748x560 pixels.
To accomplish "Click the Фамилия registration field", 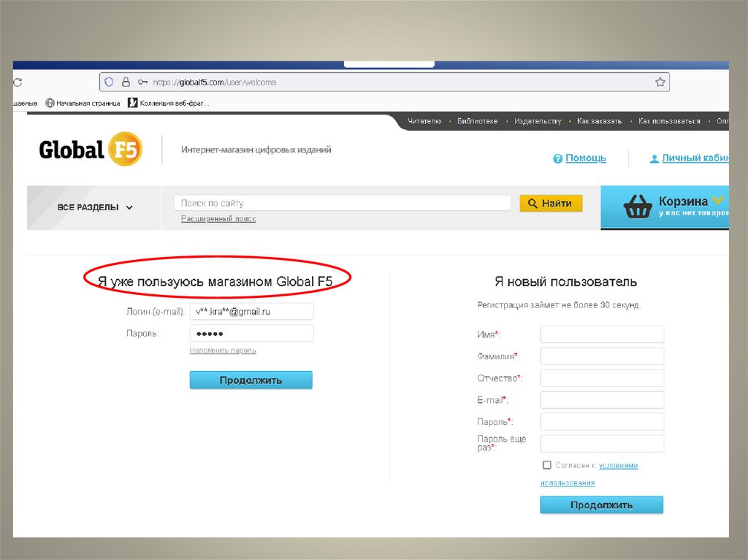I will (x=602, y=356).
